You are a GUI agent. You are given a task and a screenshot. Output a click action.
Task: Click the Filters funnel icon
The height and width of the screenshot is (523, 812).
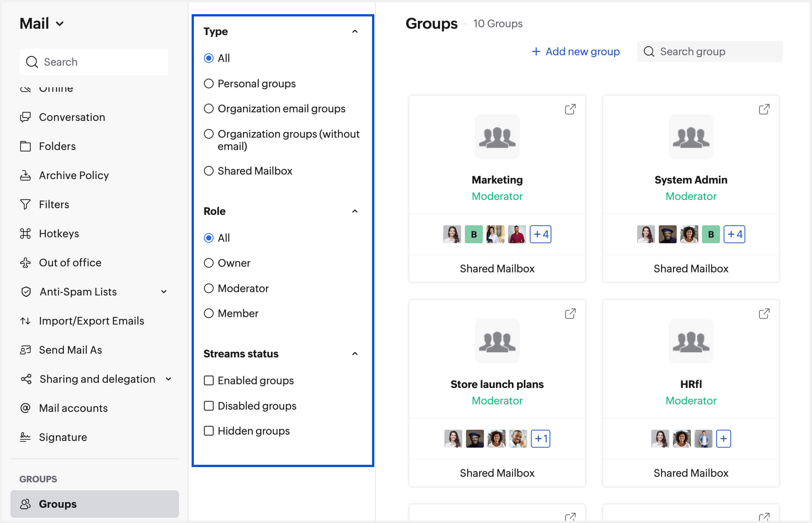pyautogui.click(x=25, y=204)
